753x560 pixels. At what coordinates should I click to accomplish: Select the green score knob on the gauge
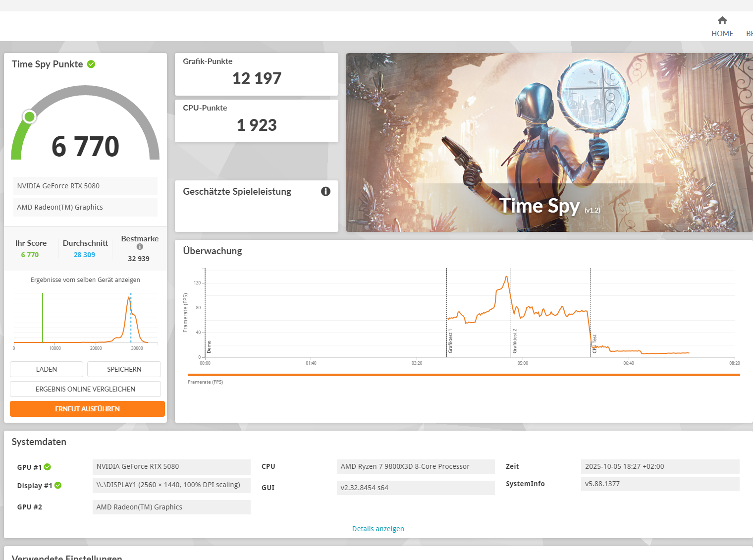click(30, 116)
